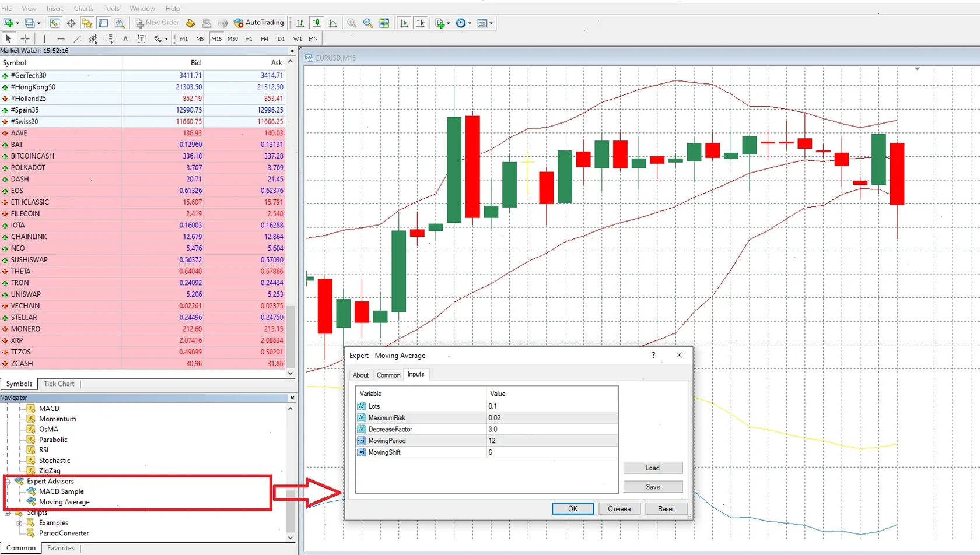Switch to the Common tab in Expert dialog
The width and height of the screenshot is (980, 555).
[x=388, y=375]
